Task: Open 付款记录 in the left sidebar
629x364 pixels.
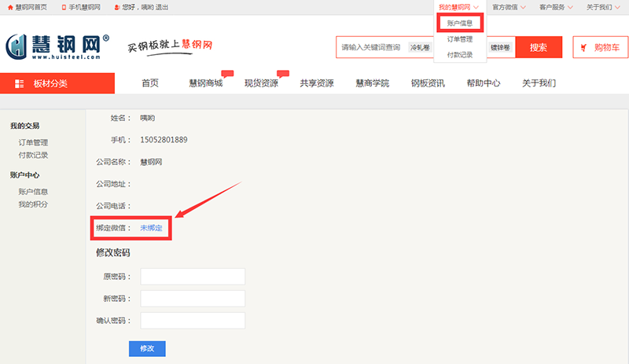Action: point(33,155)
